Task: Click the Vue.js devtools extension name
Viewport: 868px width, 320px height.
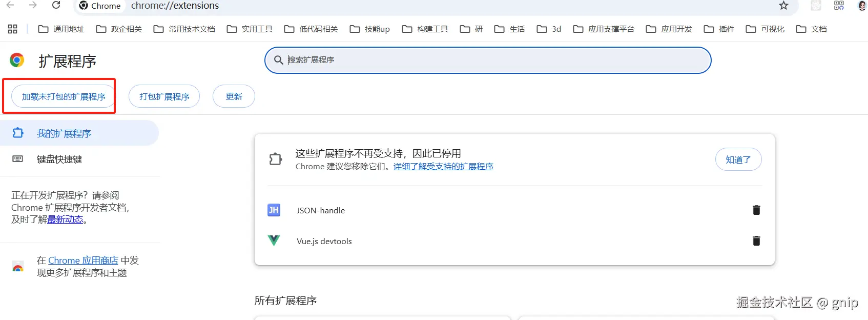Action: tap(324, 241)
